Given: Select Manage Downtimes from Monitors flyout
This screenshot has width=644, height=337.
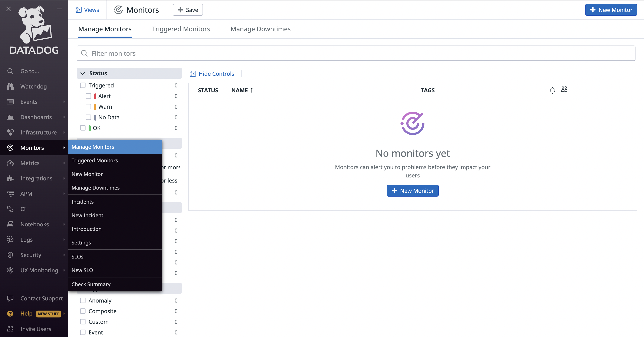Looking at the screenshot, I should 95,188.
